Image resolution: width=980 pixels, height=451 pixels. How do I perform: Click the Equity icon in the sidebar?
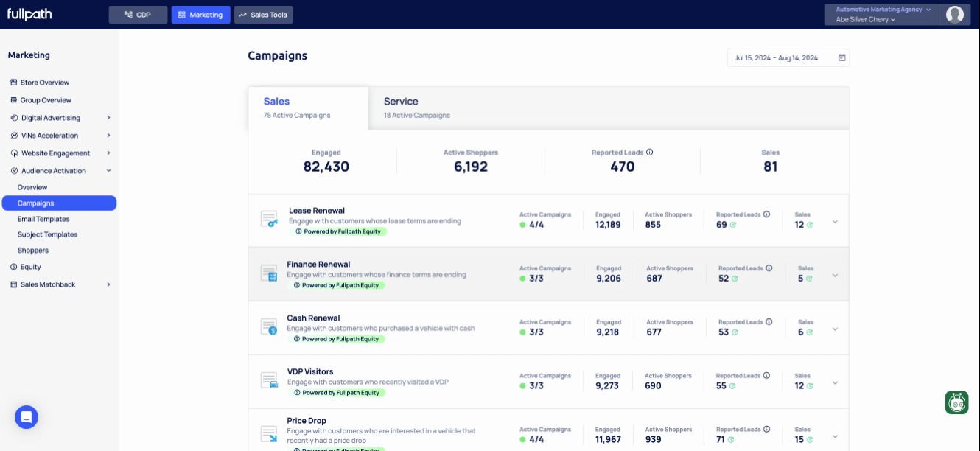14,268
